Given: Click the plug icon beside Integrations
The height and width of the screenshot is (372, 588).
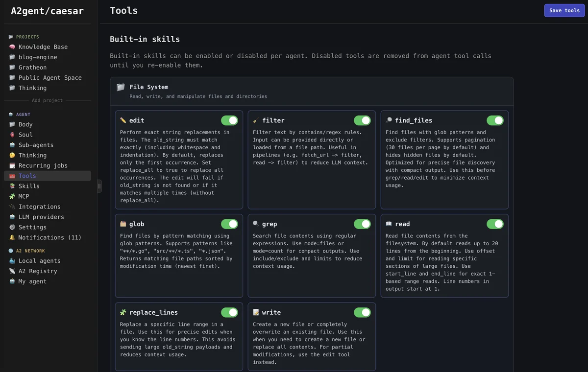Looking at the screenshot, I should coord(12,207).
